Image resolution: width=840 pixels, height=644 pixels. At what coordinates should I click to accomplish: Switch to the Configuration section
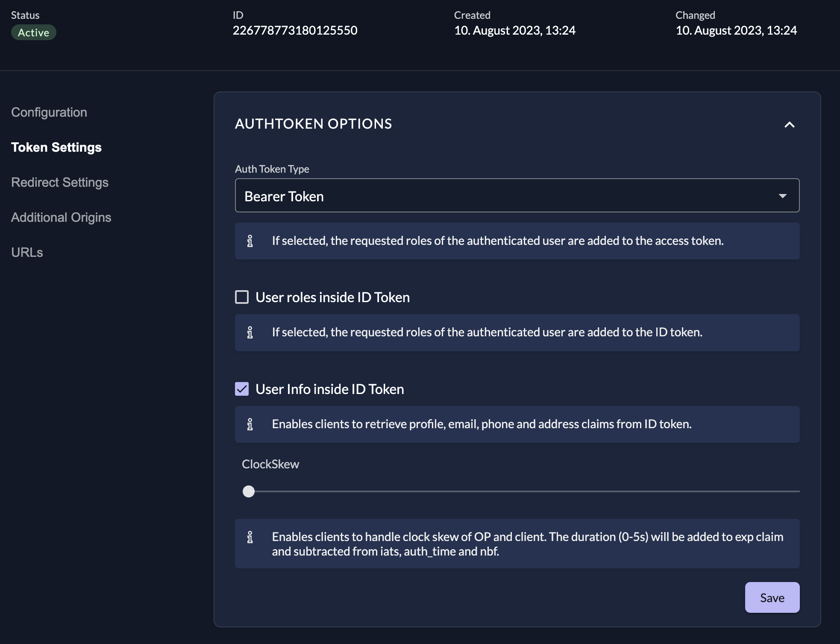pyautogui.click(x=49, y=112)
